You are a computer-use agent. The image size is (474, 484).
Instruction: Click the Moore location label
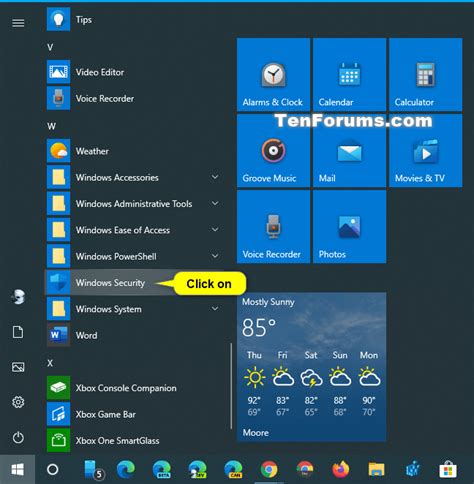point(256,432)
